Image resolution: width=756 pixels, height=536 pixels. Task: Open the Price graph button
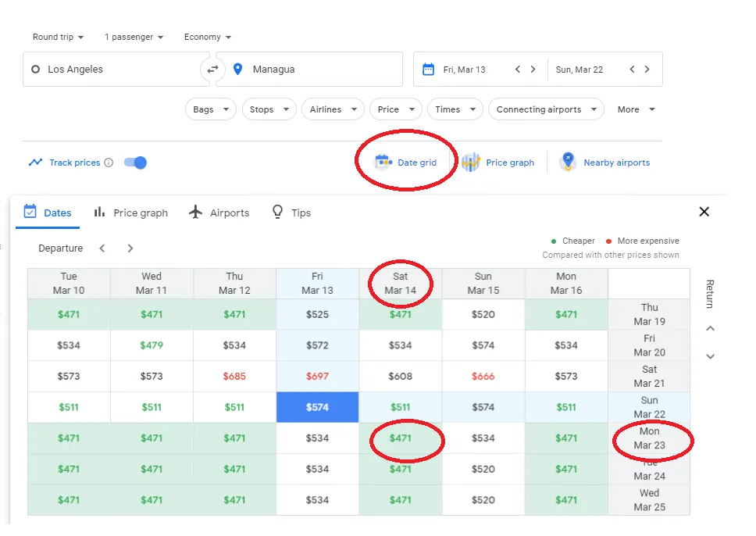point(497,163)
